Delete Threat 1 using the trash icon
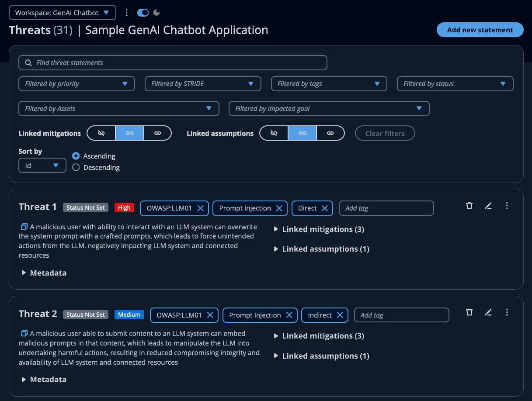Image resolution: width=532 pixels, height=401 pixels. point(469,205)
